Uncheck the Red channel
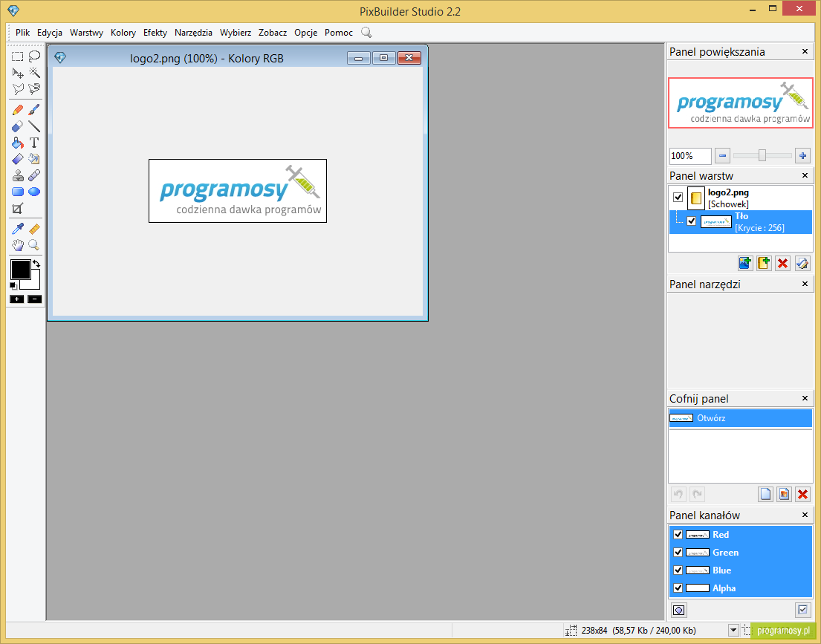The height and width of the screenshot is (644, 821). click(x=678, y=535)
